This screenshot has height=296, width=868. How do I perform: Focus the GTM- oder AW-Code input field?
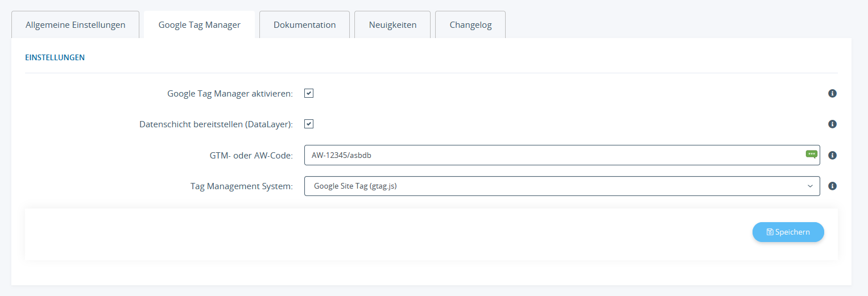click(x=562, y=155)
